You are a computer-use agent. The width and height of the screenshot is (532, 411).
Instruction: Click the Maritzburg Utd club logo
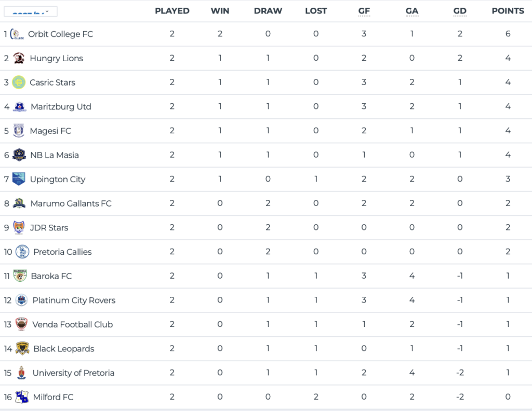(20, 107)
